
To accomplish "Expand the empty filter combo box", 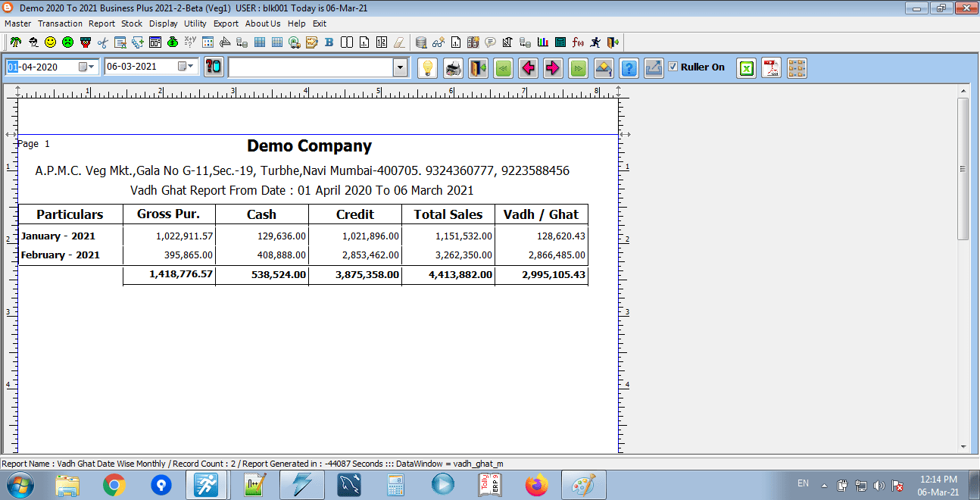I will coord(400,68).
